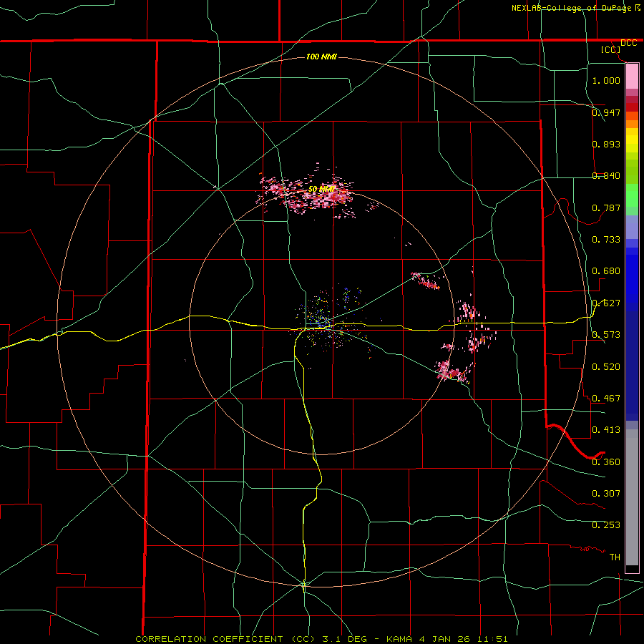Viewport: 644px width, 644px height.
Task: Pick the gray color bar segment
Action: pyautogui.click(x=632, y=497)
